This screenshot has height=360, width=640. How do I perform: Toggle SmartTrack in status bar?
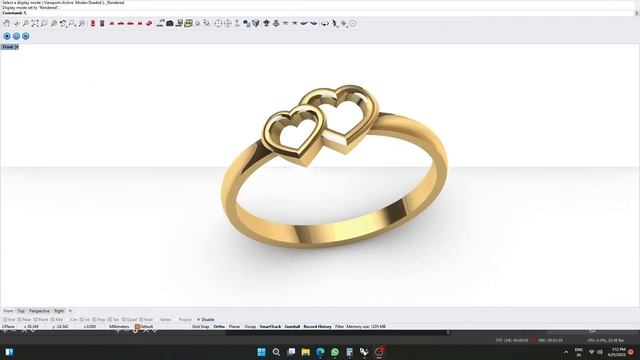(270, 327)
